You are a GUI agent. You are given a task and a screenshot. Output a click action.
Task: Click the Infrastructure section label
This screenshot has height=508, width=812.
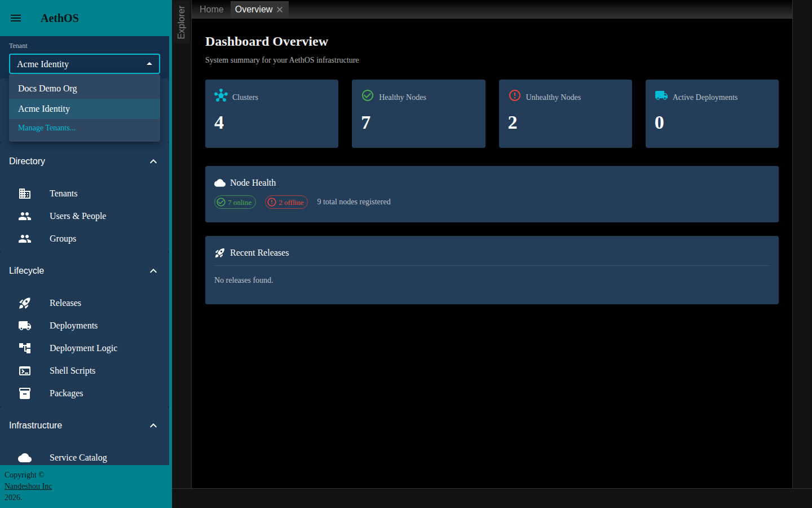point(36,426)
